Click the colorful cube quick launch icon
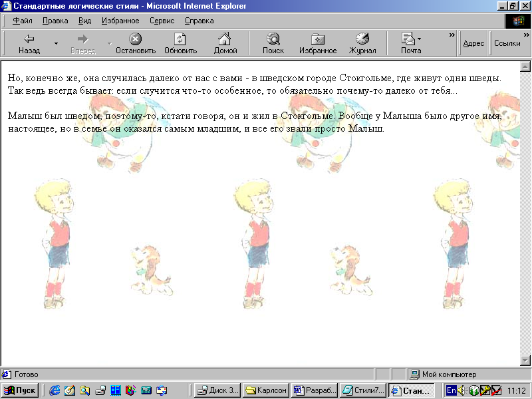This screenshot has height=399, width=532. pyautogui.click(x=130, y=390)
